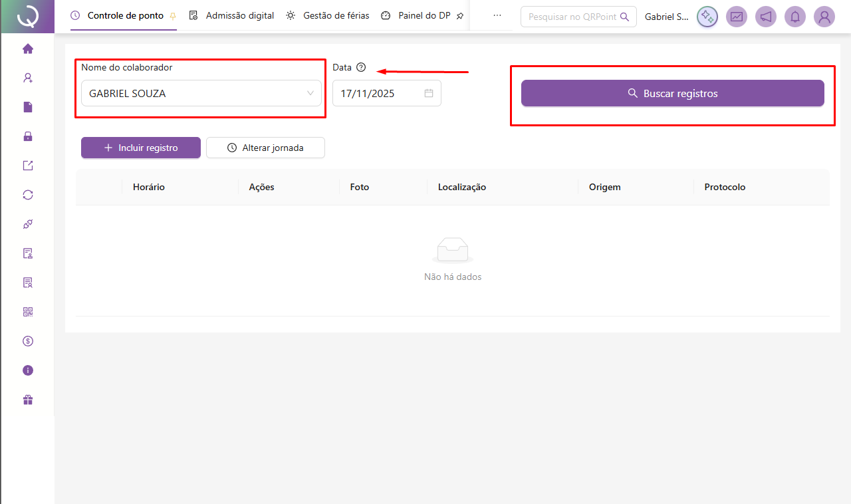Click the help icon next to Data

[361, 67]
